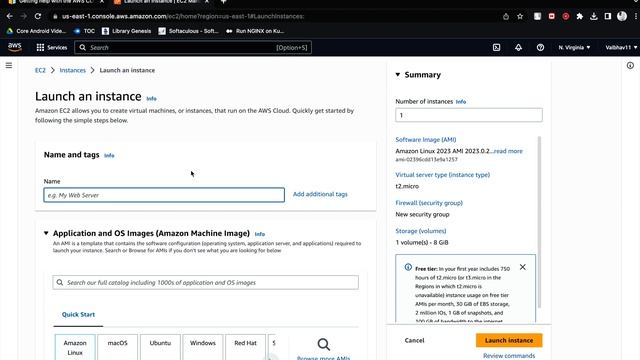Screen dimensions: 640x360
Task: Open the left navigation hamburger menu
Action: click(x=9, y=65)
